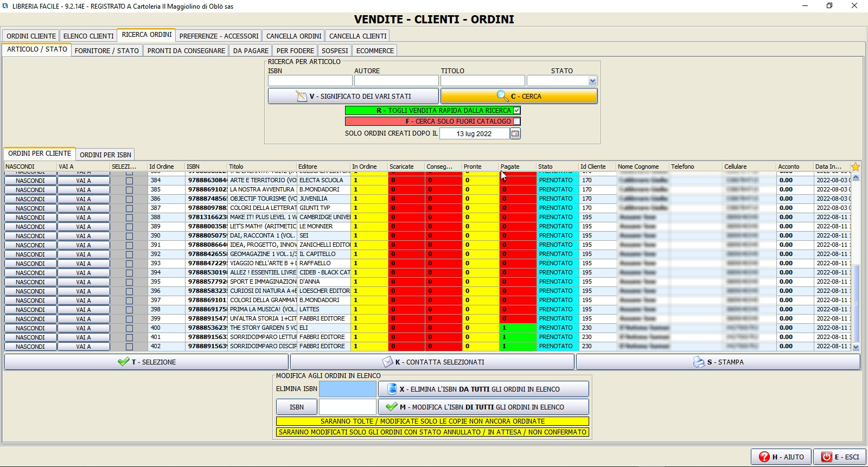868x467 pixels.
Task: Click the yellow star icon above the table scrollbar
Action: point(856,167)
